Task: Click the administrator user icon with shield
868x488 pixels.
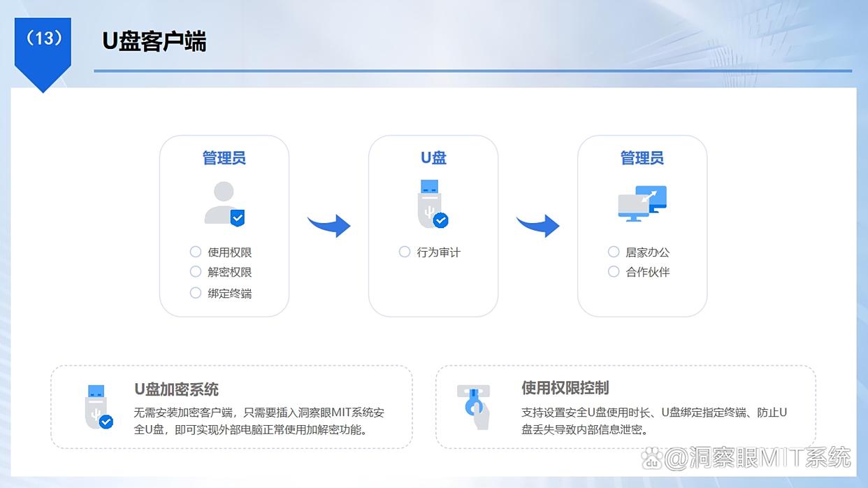Action: 224,203
